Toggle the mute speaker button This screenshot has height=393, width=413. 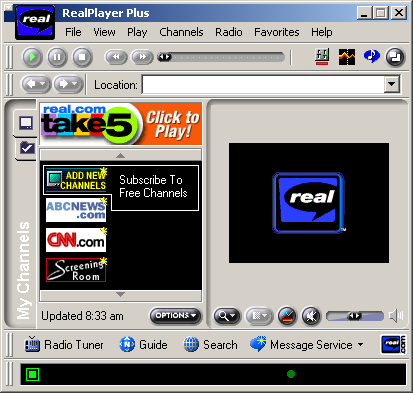pyautogui.click(x=311, y=315)
